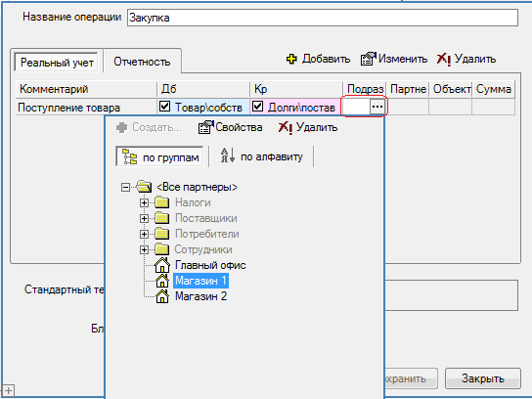Open the Отчетность tab
The width and height of the screenshot is (532, 399).
[x=142, y=62]
